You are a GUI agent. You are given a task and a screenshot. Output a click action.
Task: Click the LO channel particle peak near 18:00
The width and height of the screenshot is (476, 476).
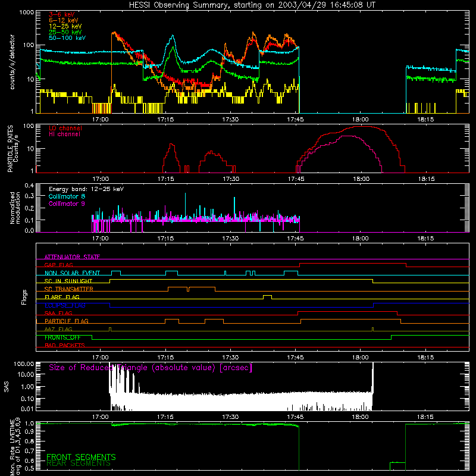pyautogui.click(x=363, y=127)
